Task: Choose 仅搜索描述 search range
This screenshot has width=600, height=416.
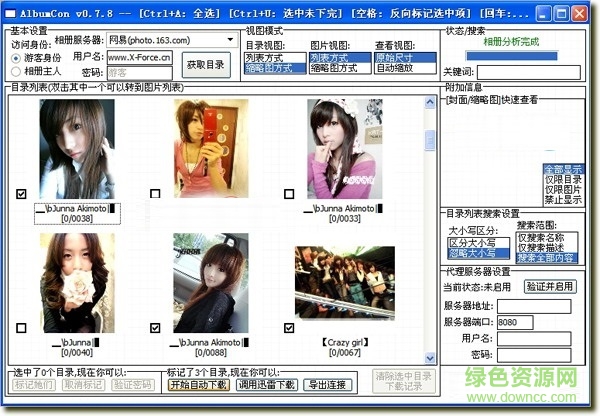Action: pyautogui.click(x=547, y=248)
